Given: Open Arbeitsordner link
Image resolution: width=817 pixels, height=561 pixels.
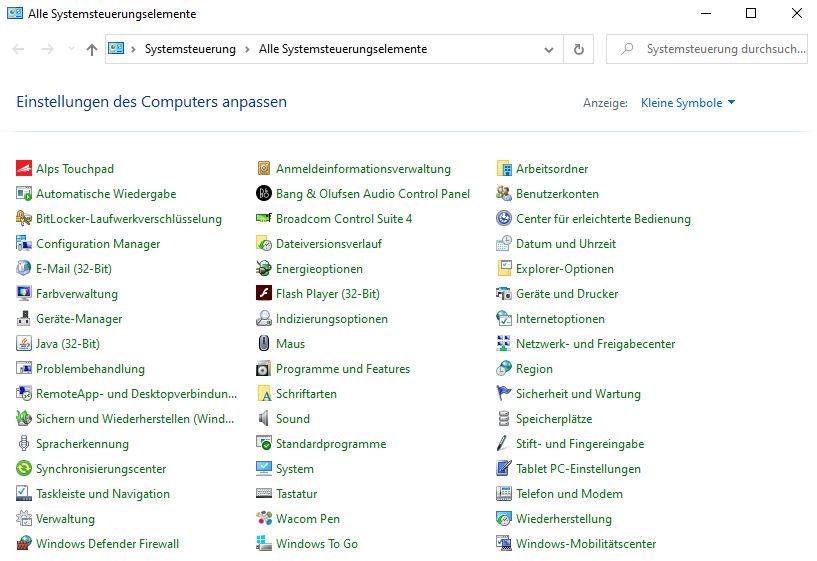Looking at the screenshot, I should coord(552,169).
